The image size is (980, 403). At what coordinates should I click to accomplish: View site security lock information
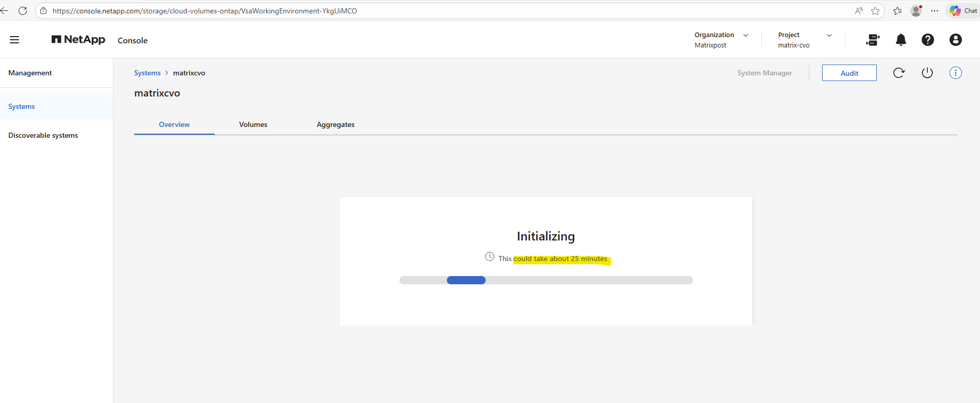(x=43, y=11)
